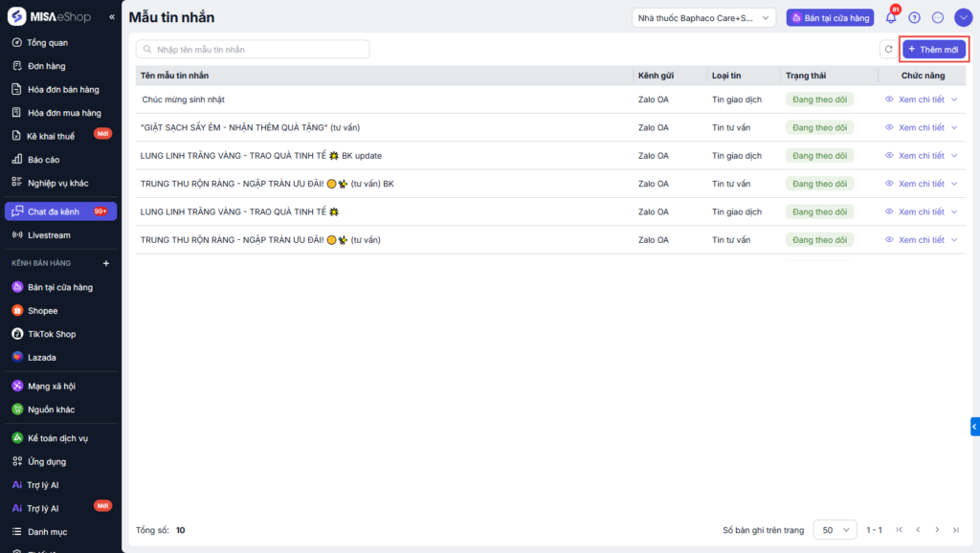Screen dimensions: 980x553
Task: Click the Mạng xã hội icon
Action: click(x=17, y=386)
